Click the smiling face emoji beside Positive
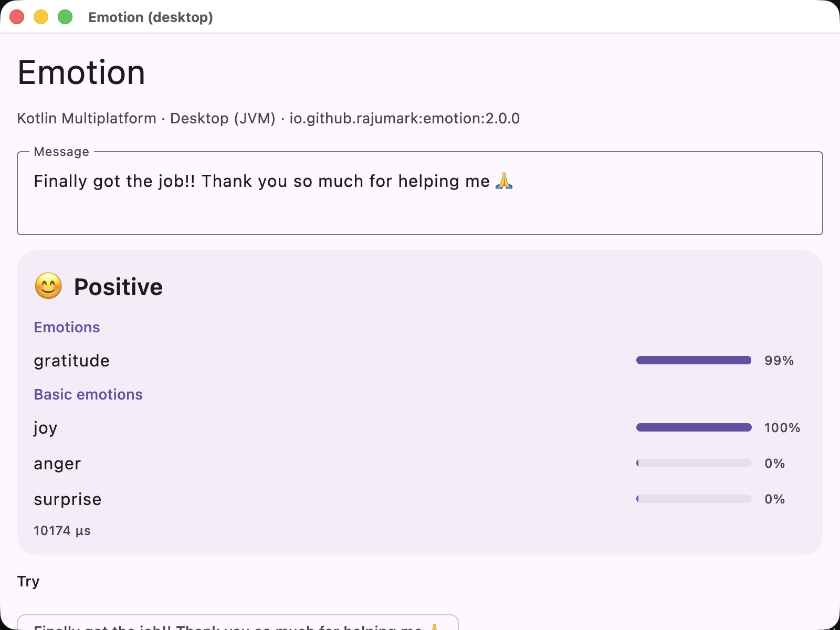Screen dimensions: 840x630 (x=48, y=286)
